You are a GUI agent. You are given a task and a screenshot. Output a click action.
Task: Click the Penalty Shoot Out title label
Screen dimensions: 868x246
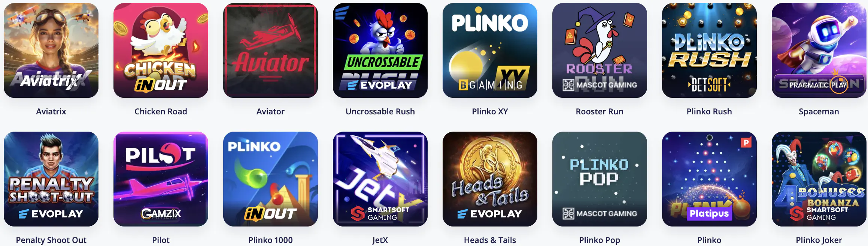coord(51,240)
